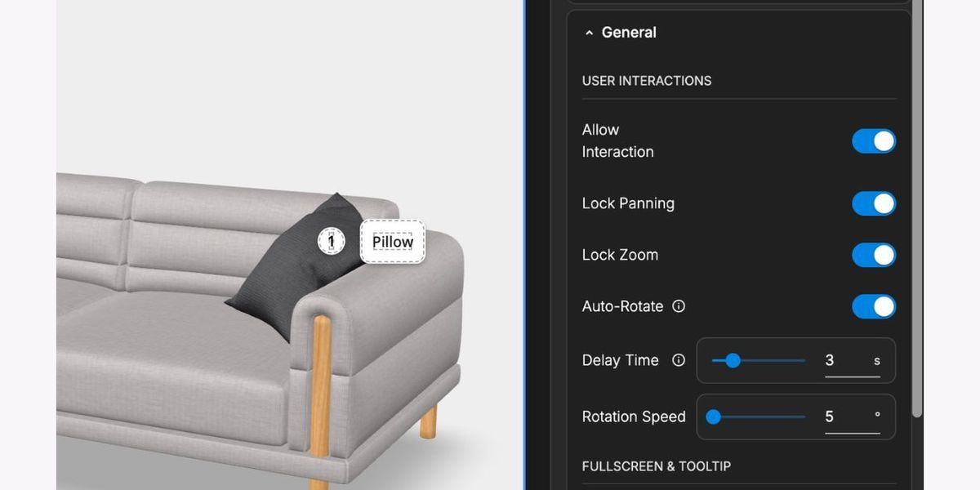Click the Delay Time label

click(621, 360)
